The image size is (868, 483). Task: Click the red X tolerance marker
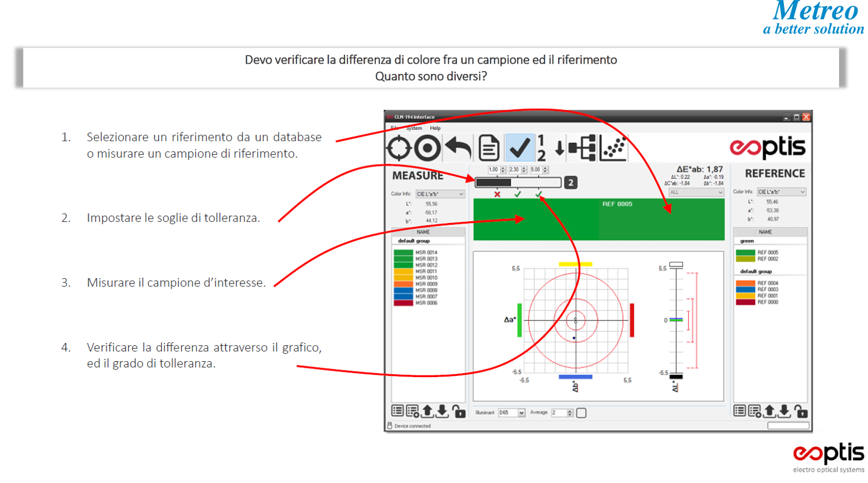[x=497, y=194]
